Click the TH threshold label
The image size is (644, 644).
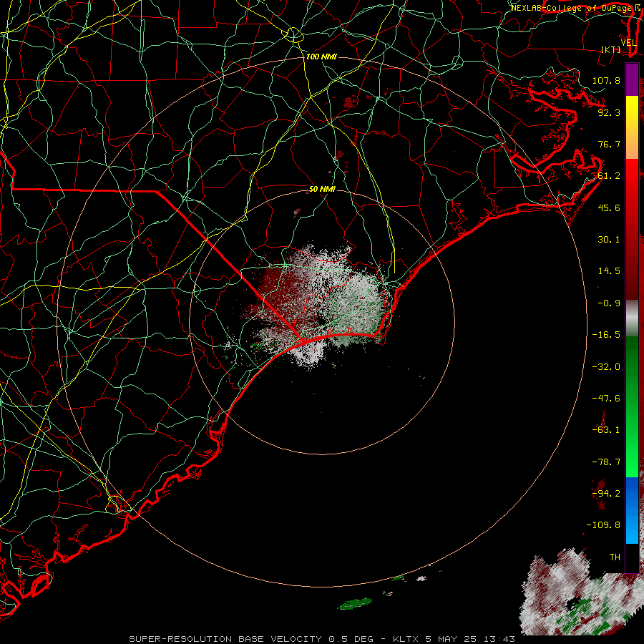coord(615,557)
